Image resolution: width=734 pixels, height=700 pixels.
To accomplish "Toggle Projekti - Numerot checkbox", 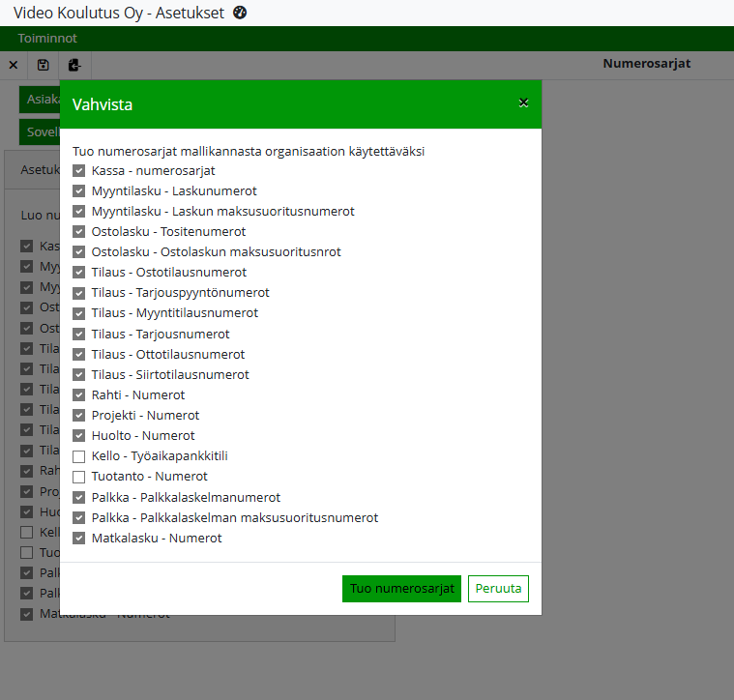I will pos(79,416).
